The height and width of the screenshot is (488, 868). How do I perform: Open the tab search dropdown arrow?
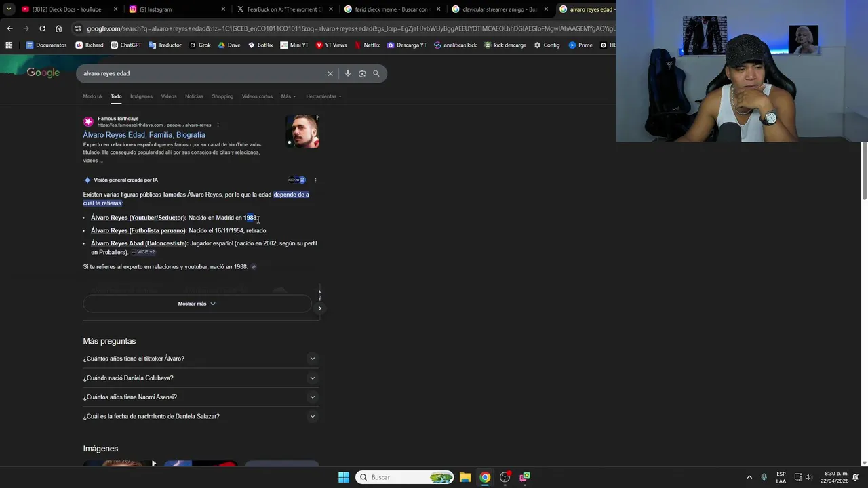pos(9,9)
